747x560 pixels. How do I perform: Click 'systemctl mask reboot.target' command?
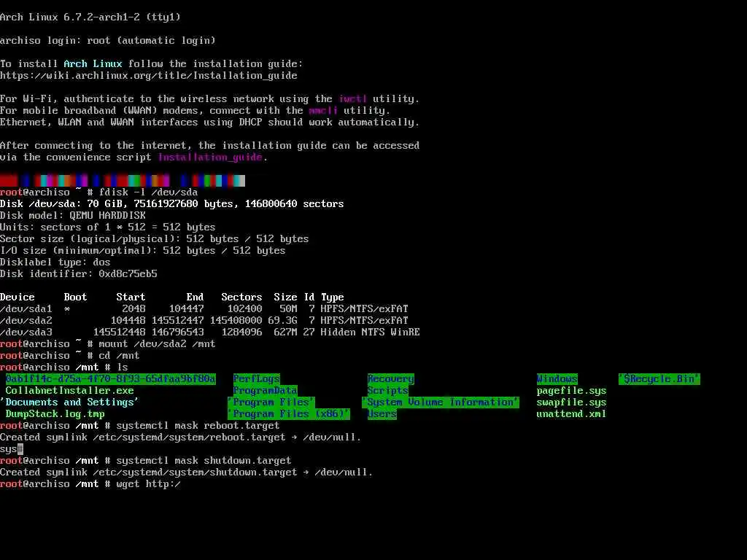pos(198,425)
